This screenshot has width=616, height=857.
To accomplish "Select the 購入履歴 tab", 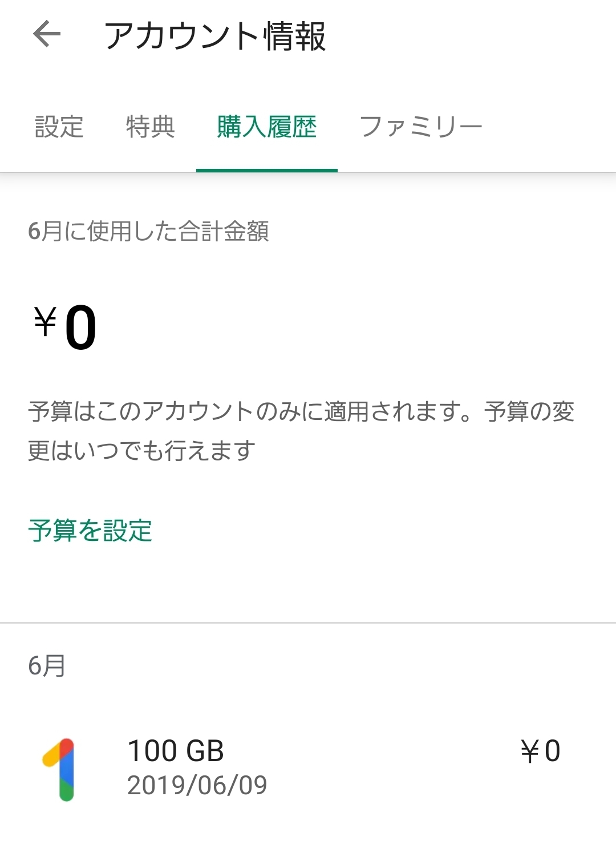I will [x=267, y=127].
